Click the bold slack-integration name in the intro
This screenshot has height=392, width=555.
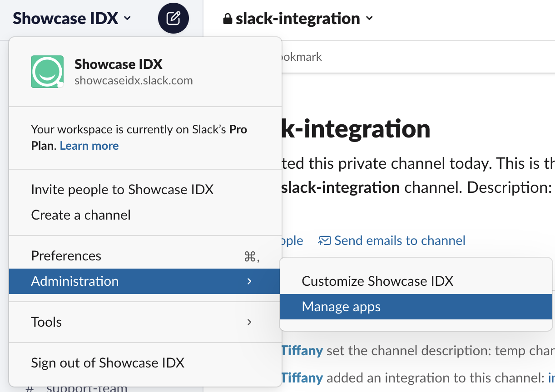click(x=341, y=187)
